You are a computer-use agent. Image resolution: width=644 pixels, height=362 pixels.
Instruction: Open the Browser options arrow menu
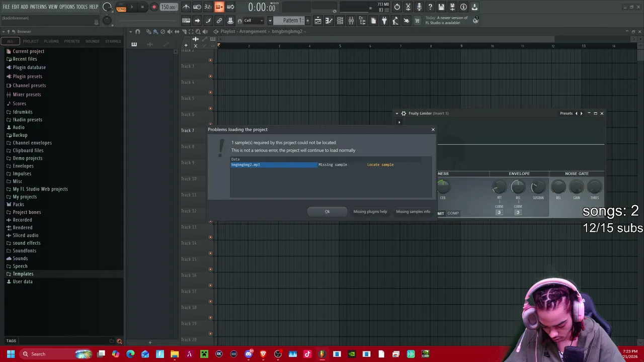pos(3,32)
